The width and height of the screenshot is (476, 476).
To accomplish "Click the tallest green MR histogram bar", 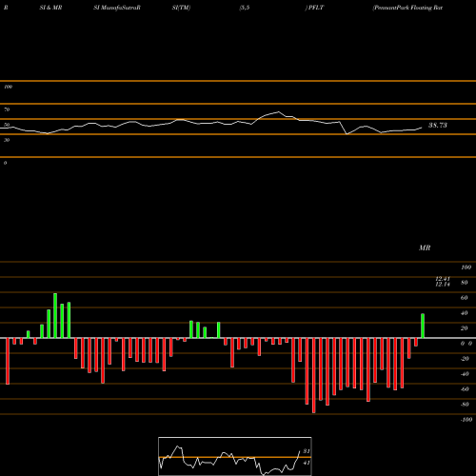I will 55,315.
